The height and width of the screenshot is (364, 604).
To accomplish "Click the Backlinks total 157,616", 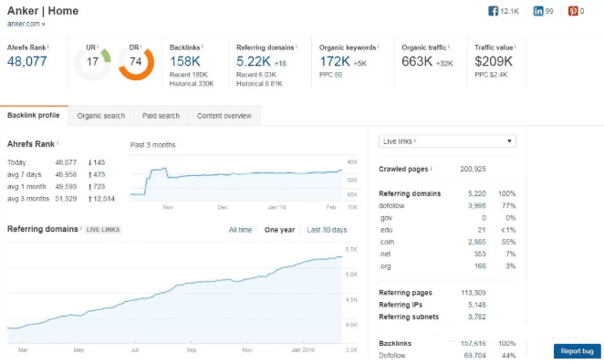I will [x=474, y=343].
